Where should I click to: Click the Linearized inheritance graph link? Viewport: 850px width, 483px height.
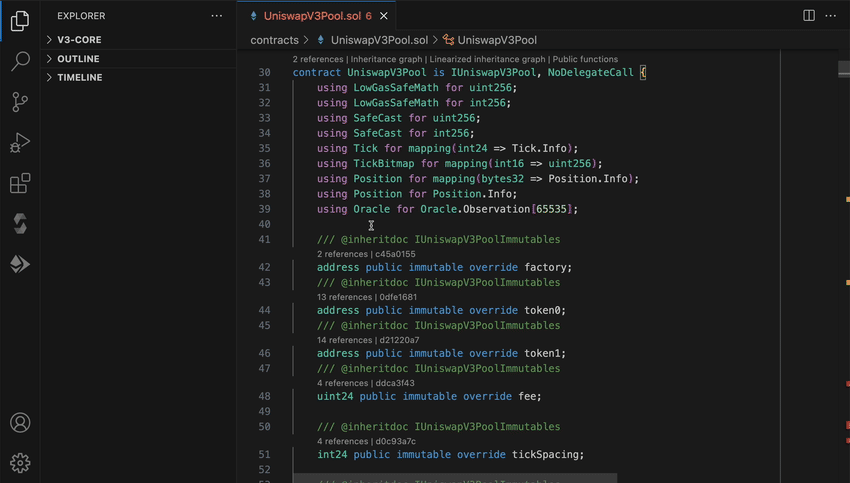[x=487, y=60]
